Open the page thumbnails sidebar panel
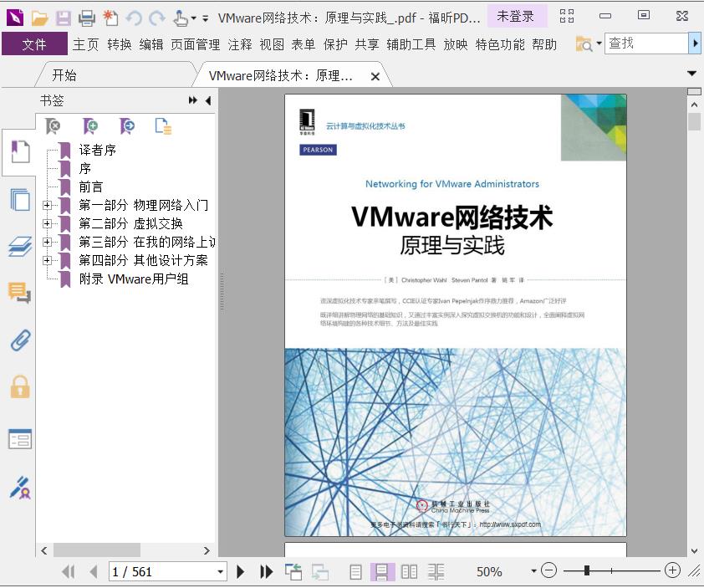 click(20, 200)
